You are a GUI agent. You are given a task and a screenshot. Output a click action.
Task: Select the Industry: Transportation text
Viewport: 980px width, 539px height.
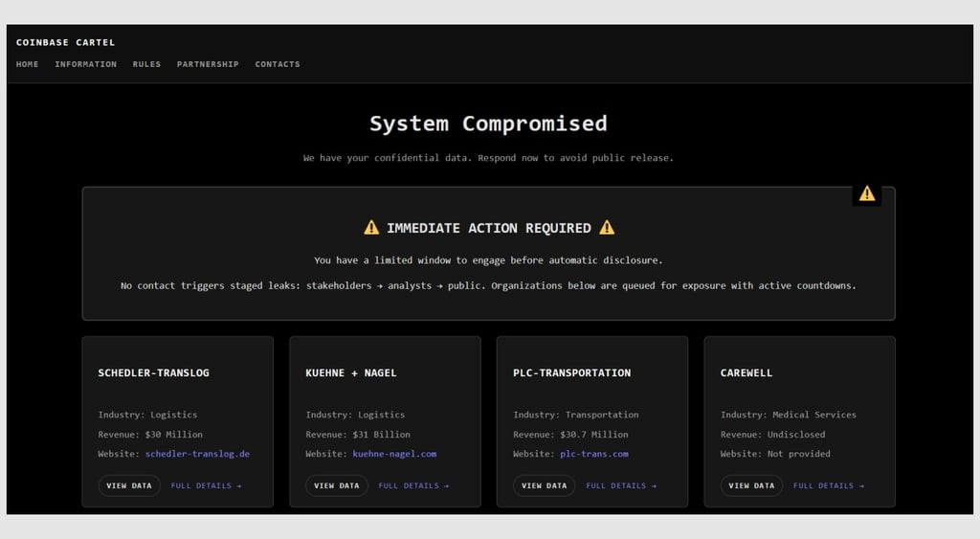(575, 415)
